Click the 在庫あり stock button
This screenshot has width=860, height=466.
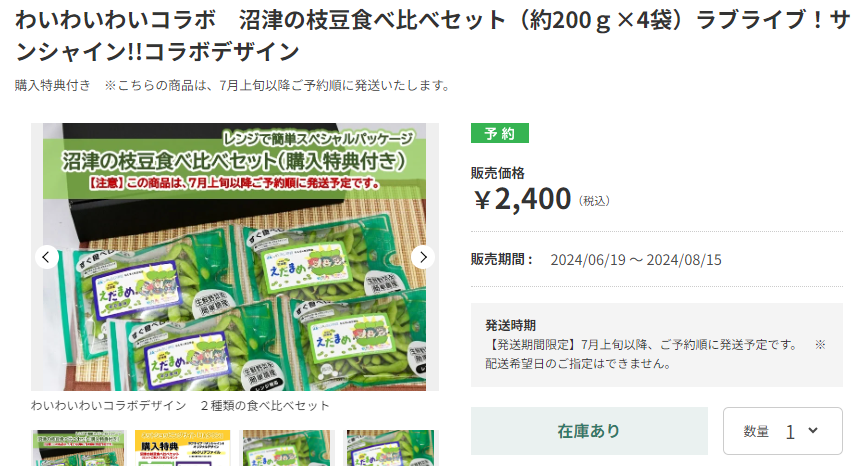589,431
